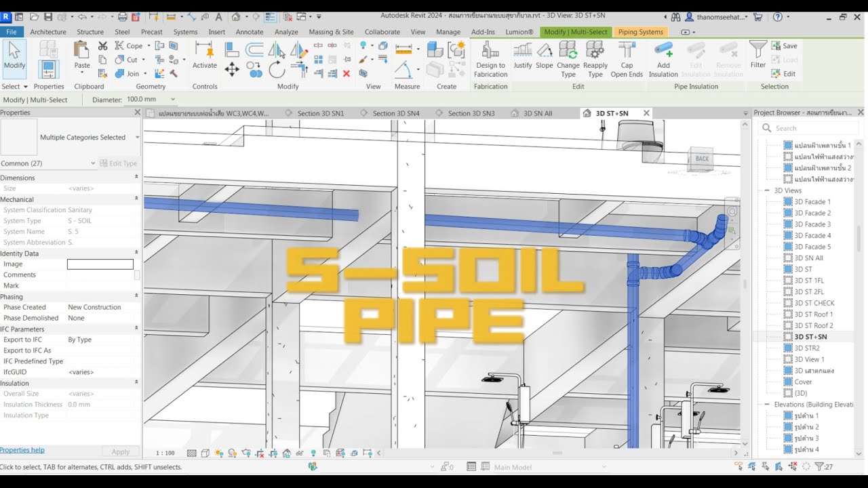868x488 pixels.
Task: Select the Rotate tool
Action: tap(277, 69)
